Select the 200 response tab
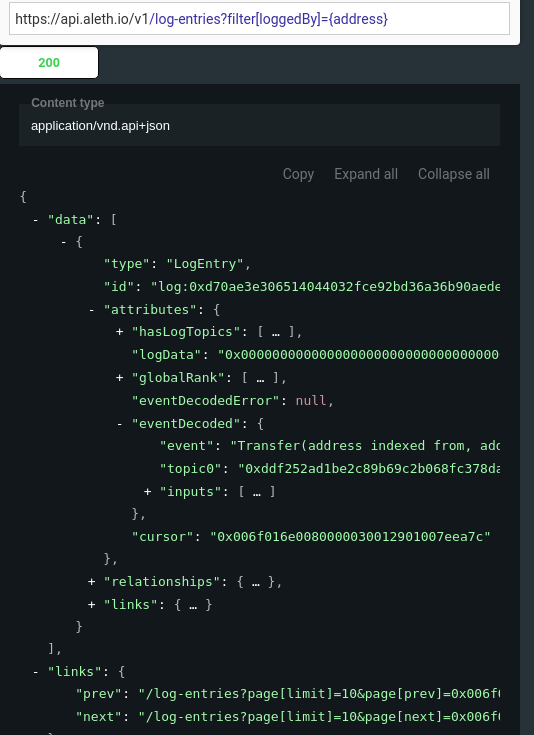 49,62
